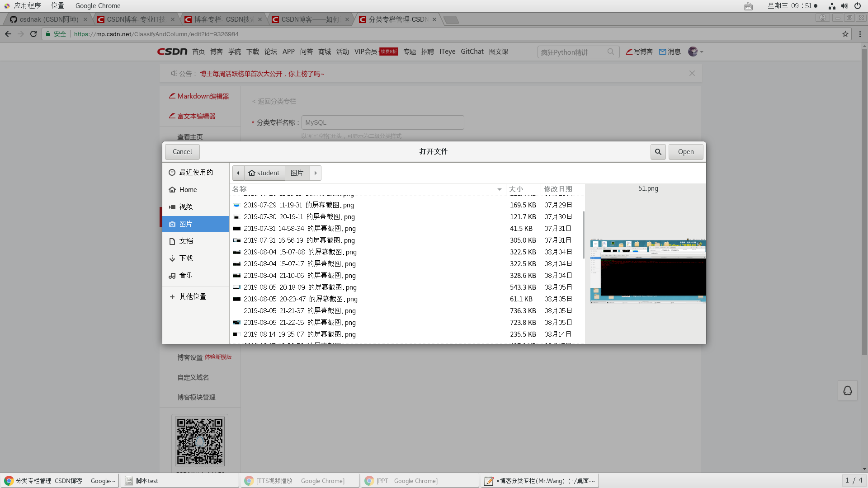
Task: Click the 图片 path breadcrumb button
Action: [x=297, y=173]
